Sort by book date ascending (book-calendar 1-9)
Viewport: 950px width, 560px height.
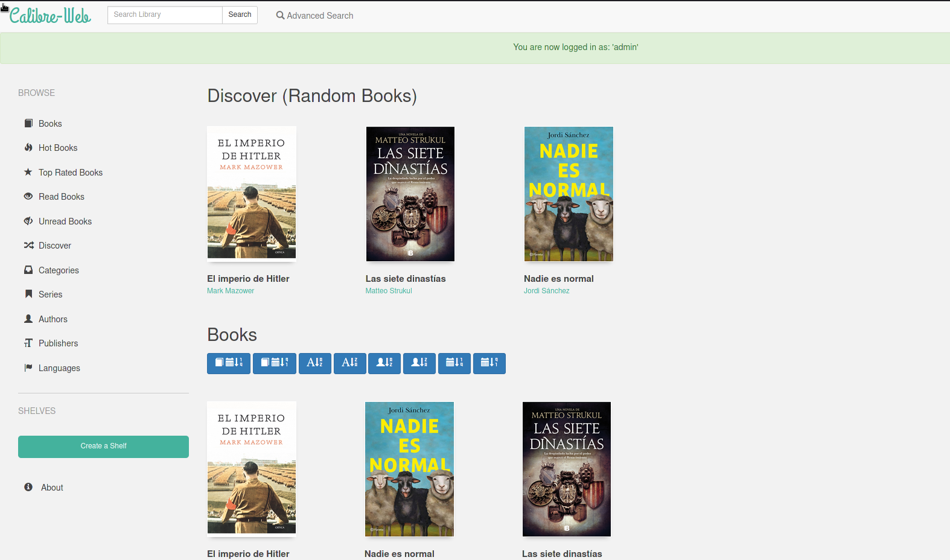(x=229, y=363)
